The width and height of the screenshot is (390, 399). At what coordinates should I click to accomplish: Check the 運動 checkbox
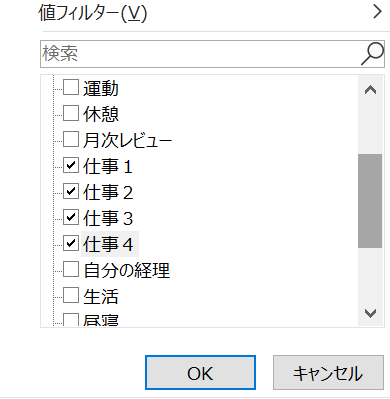71,87
